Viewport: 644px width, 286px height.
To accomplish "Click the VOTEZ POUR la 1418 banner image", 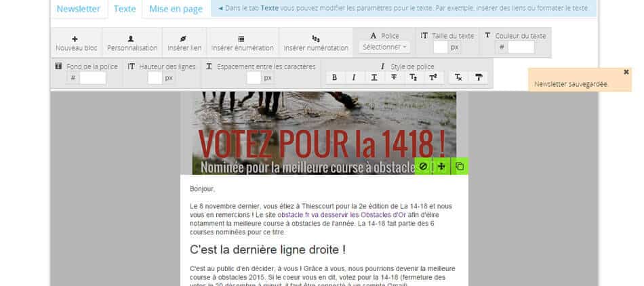I will click(x=324, y=133).
